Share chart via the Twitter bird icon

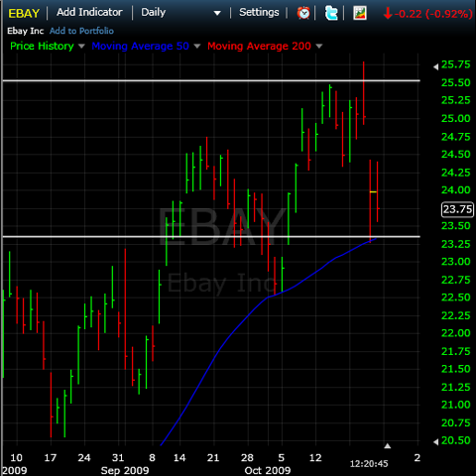pos(331,13)
